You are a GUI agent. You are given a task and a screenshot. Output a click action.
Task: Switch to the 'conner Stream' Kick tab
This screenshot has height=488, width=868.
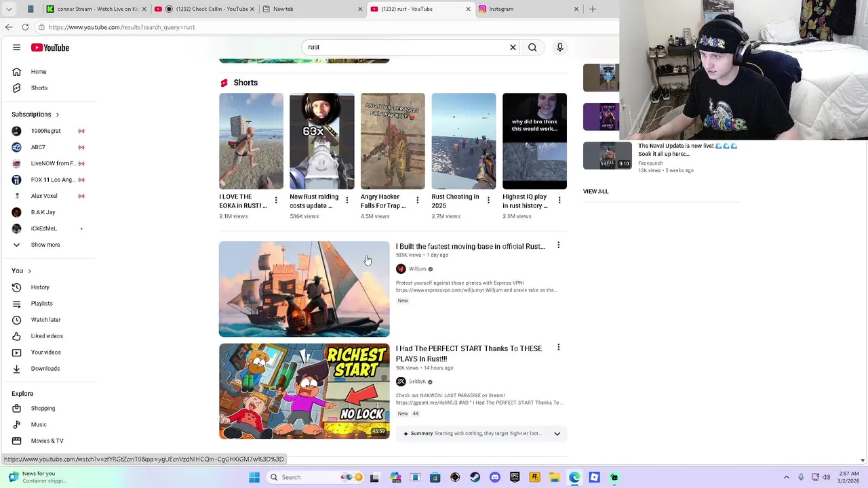(97, 9)
